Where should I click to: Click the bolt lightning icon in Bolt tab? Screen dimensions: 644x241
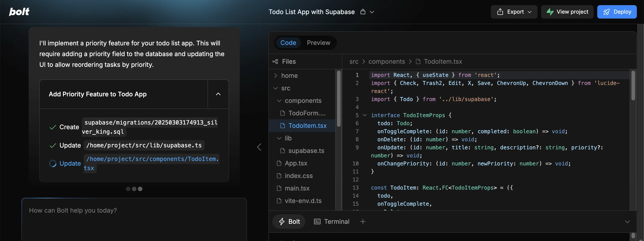click(282, 222)
